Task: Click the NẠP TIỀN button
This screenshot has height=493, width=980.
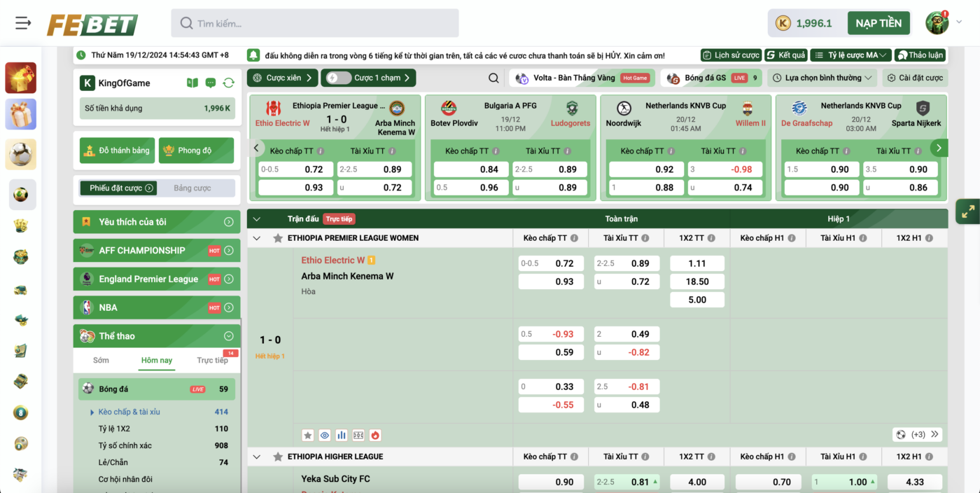Action: click(x=878, y=23)
